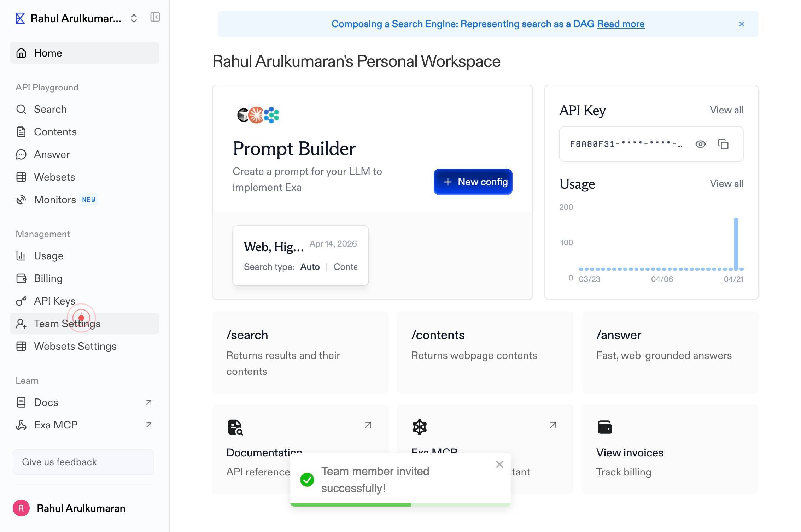Open the Answer chat bubble icon
This screenshot has width=801, height=532.
tap(21, 154)
